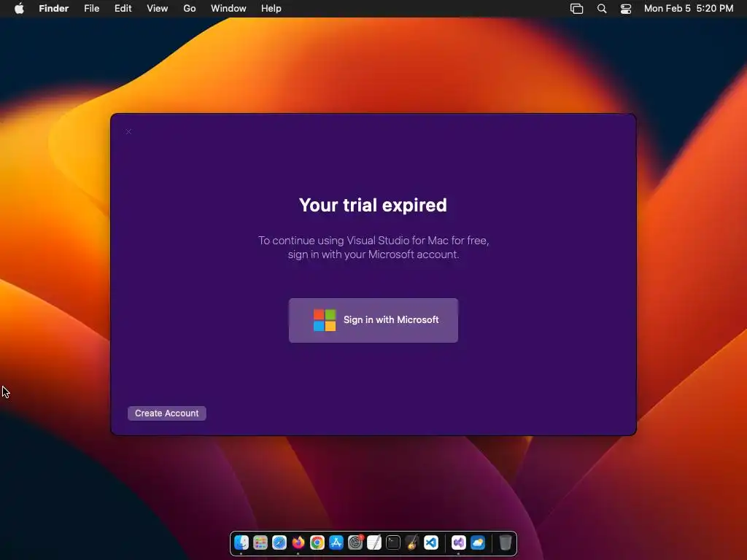Open TextEdit from the Dock
The width and height of the screenshot is (747, 560).
tap(374, 542)
